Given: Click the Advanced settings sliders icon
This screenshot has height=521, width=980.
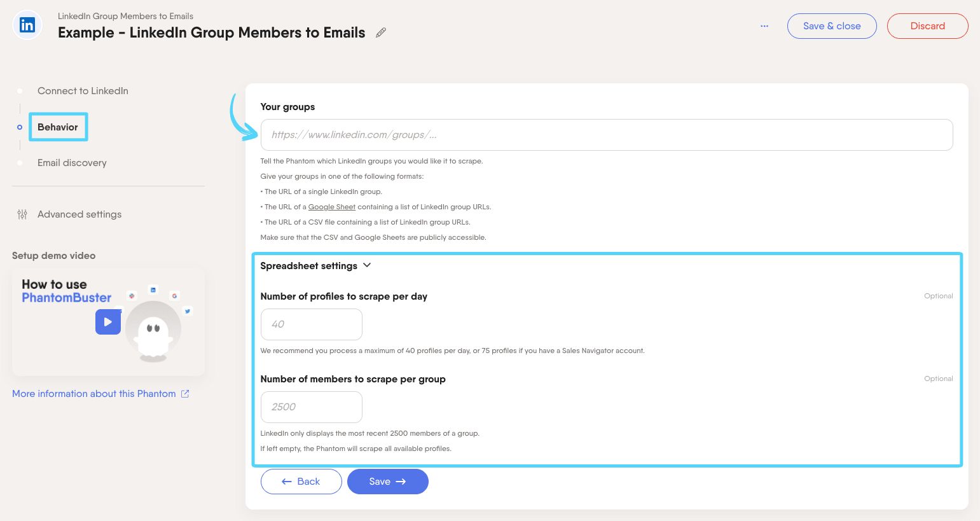Looking at the screenshot, I should click(22, 214).
